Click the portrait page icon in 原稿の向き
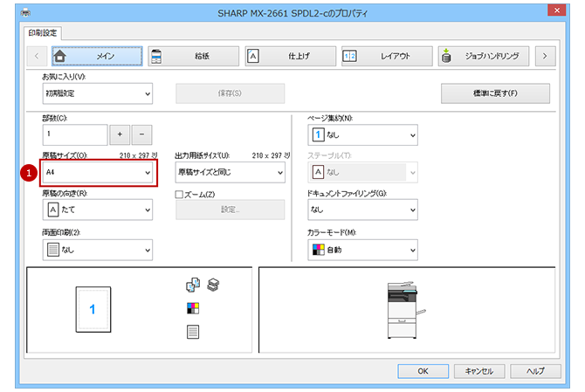 point(53,210)
